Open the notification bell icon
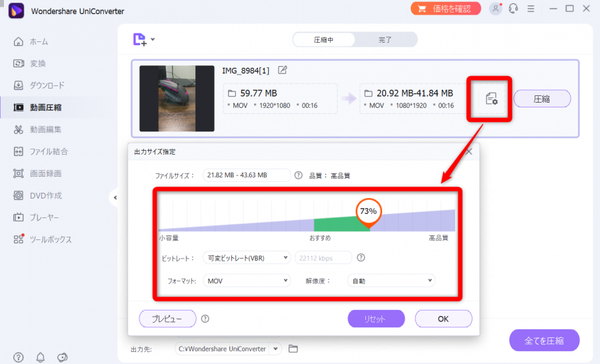The height and width of the screenshot is (364, 600). click(40, 357)
